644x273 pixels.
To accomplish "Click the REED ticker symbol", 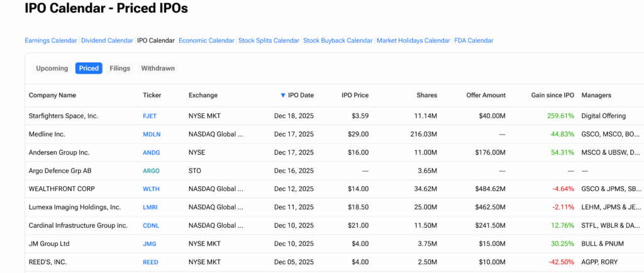I will pyautogui.click(x=150, y=262).
